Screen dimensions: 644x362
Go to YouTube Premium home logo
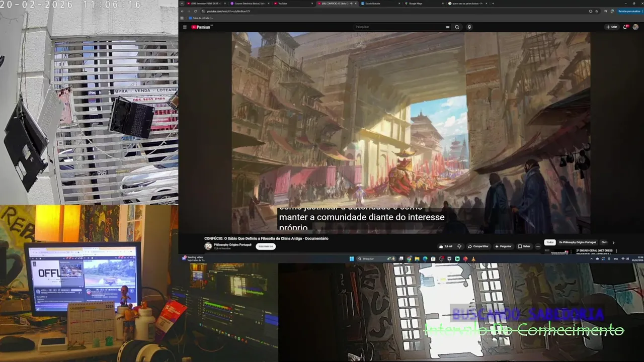[201, 27]
